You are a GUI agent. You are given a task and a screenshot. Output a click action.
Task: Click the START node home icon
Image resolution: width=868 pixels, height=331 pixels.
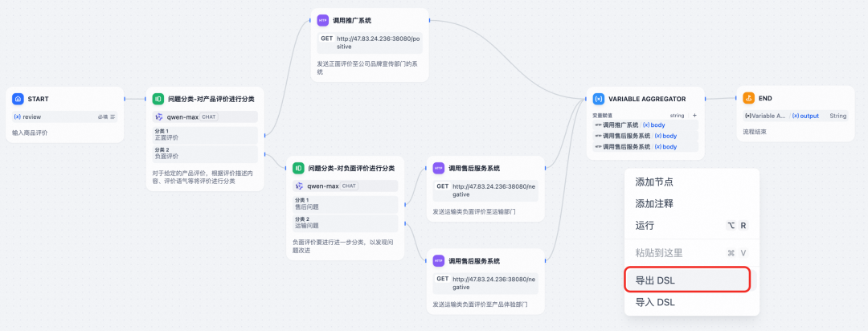(18, 99)
